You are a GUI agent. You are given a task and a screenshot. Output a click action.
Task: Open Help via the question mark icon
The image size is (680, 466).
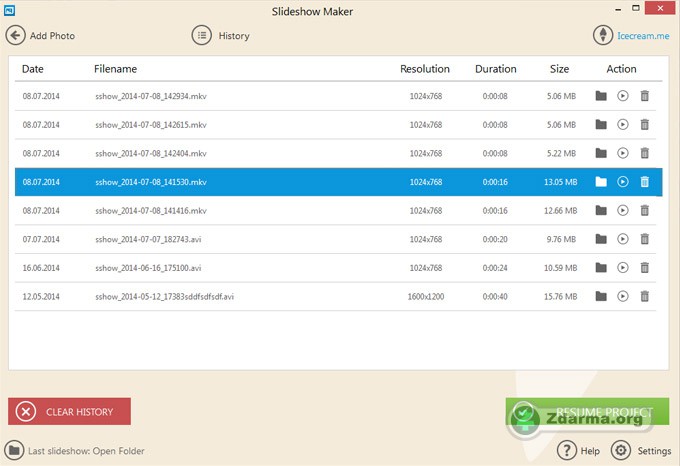click(567, 451)
